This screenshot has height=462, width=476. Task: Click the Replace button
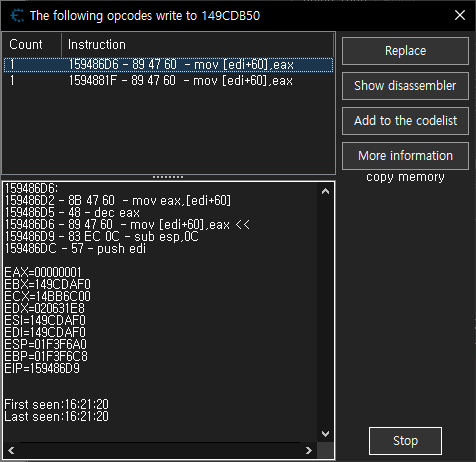[x=405, y=51]
